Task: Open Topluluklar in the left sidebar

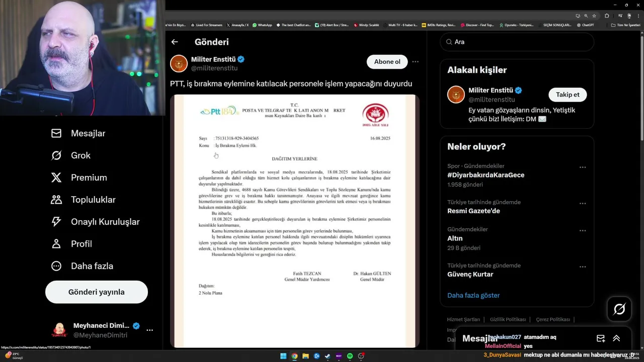Action: 83,200
